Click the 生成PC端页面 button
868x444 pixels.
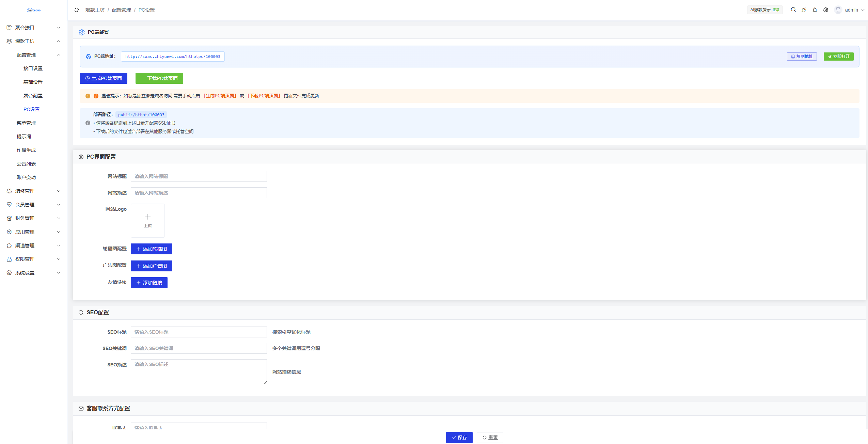(104, 78)
